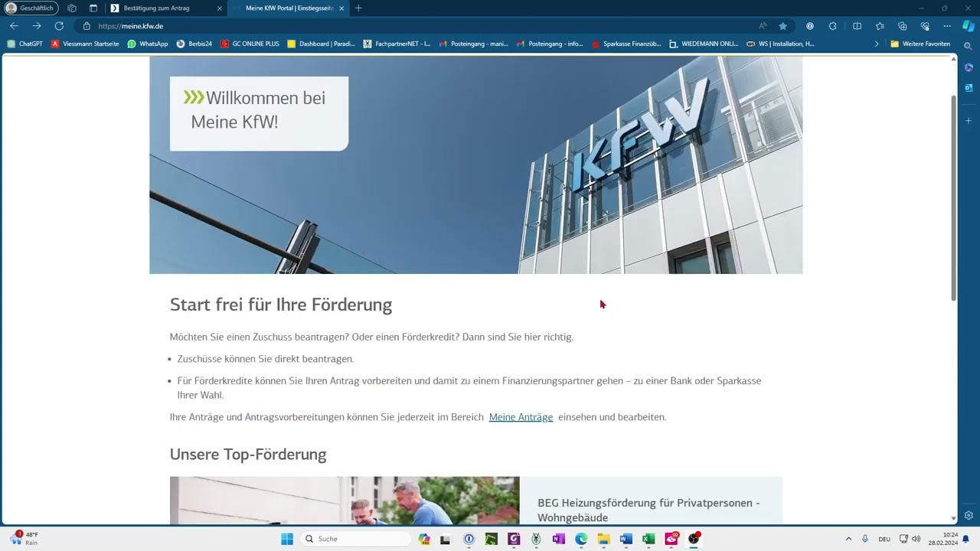This screenshot has height=551, width=980.
Task: Open the Top-Förderung photo thumbnail
Action: 345,500
